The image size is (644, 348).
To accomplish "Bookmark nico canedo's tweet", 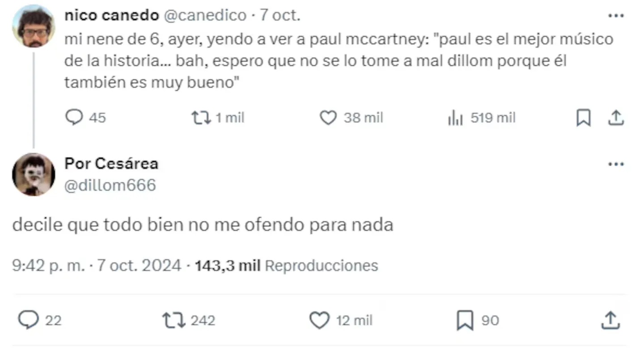I will pyautogui.click(x=583, y=118).
